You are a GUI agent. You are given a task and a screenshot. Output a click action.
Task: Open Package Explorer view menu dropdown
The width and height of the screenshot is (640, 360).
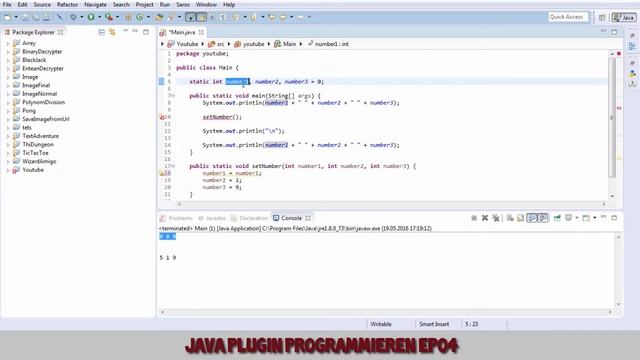(x=126, y=31)
